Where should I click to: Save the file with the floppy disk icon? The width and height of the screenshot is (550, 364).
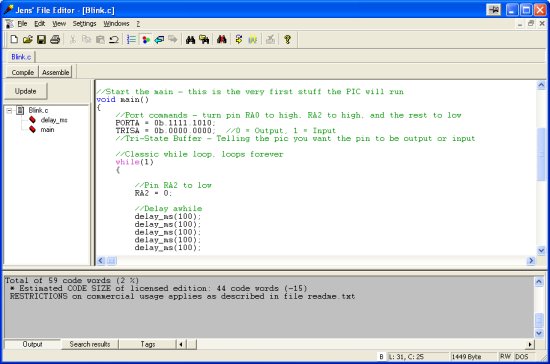(x=41, y=39)
